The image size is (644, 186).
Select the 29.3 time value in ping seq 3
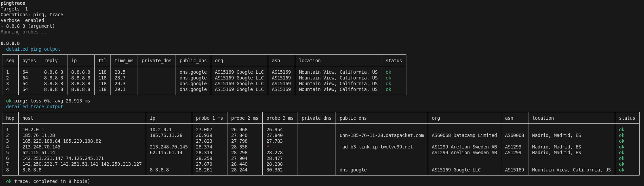tap(120, 84)
